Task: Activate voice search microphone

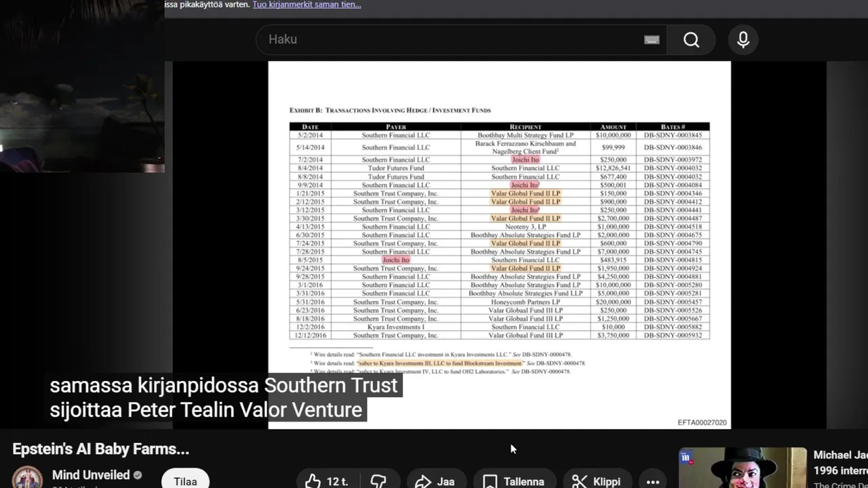Action: pyautogui.click(x=743, y=40)
